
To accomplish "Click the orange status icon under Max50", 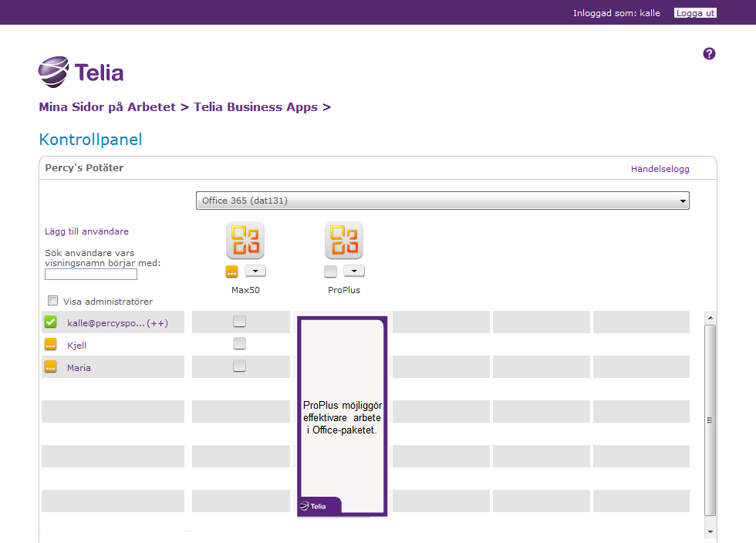I will click(232, 271).
